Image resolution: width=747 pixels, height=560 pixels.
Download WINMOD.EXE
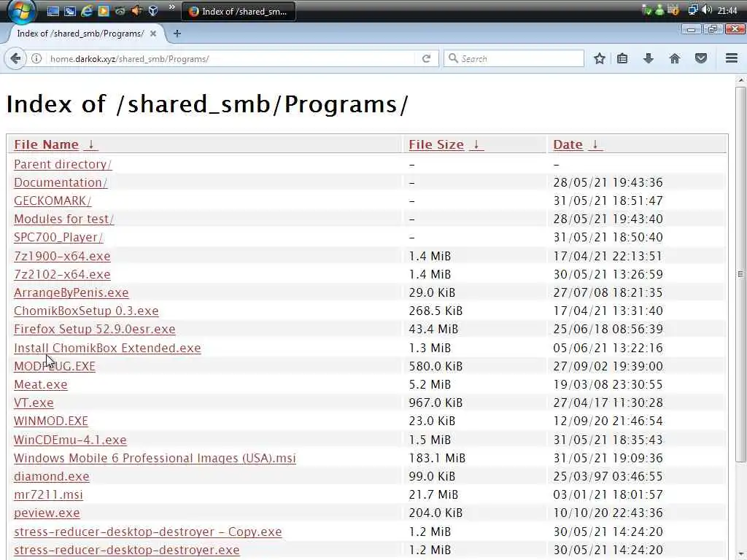pos(51,421)
